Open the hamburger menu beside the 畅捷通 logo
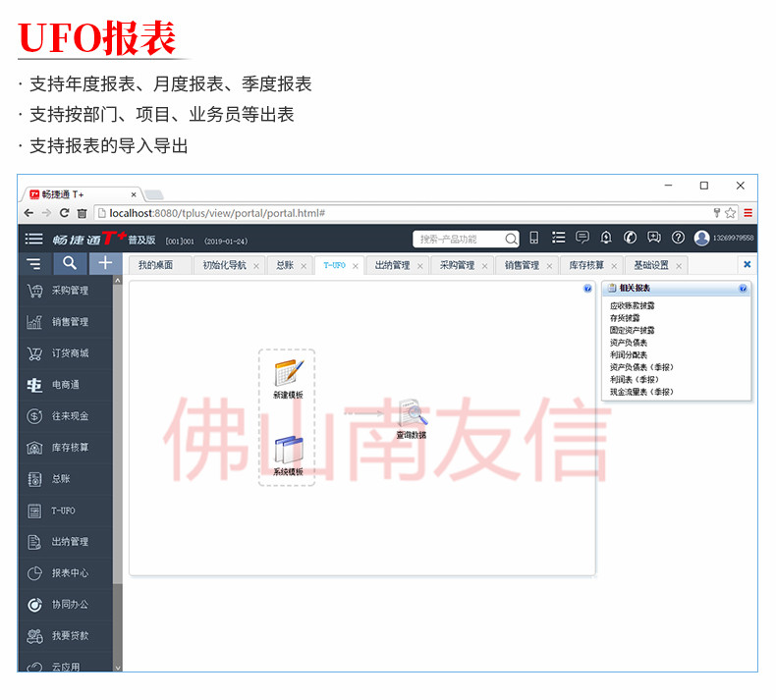The image size is (776, 700). [x=34, y=239]
